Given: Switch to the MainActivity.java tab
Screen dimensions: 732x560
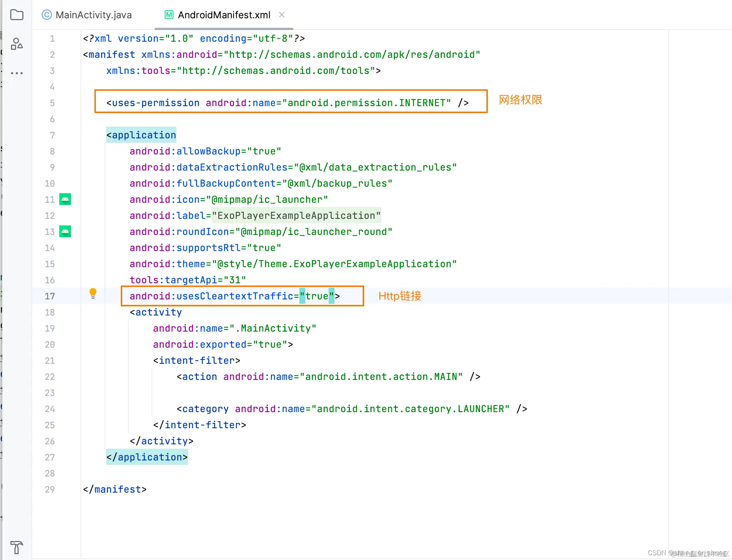Looking at the screenshot, I should coord(93,15).
